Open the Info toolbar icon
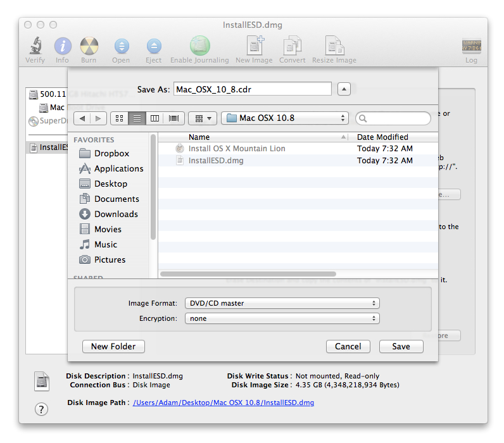 62,46
